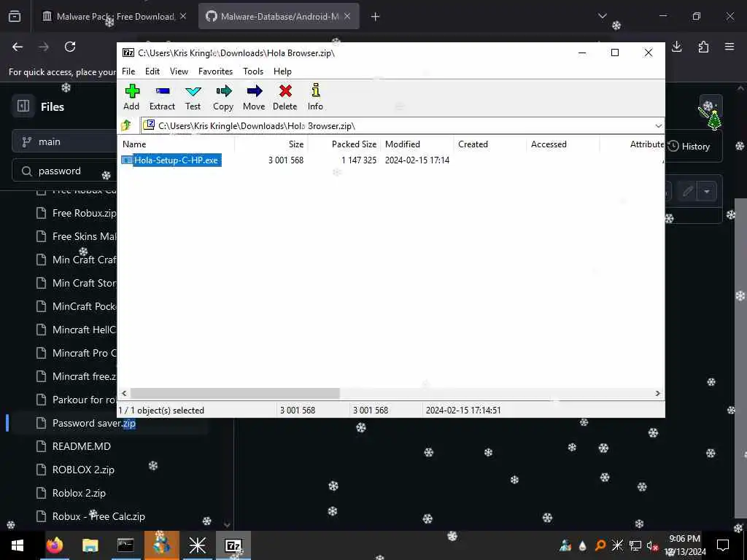Viewport: 747px width, 560px height.
Task: Sort by the Packed Size column header
Action: click(344, 144)
